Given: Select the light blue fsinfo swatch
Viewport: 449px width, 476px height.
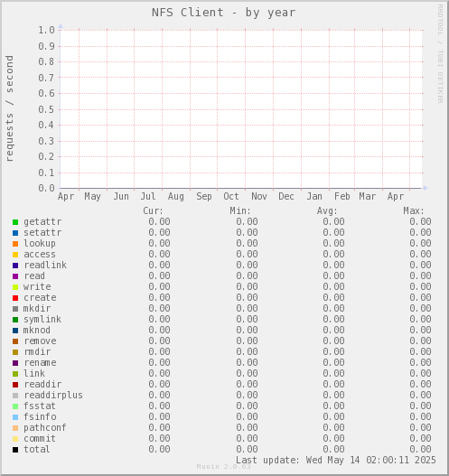Looking at the screenshot, I should click(15, 417).
